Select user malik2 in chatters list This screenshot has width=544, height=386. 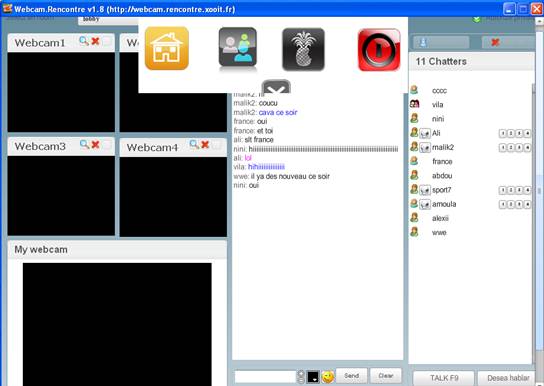pyautogui.click(x=443, y=147)
